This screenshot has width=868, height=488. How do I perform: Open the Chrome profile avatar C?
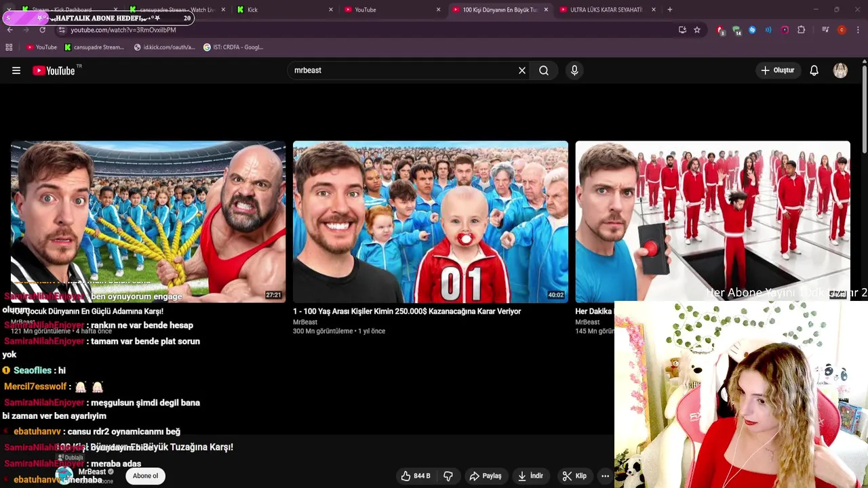pyautogui.click(x=842, y=30)
